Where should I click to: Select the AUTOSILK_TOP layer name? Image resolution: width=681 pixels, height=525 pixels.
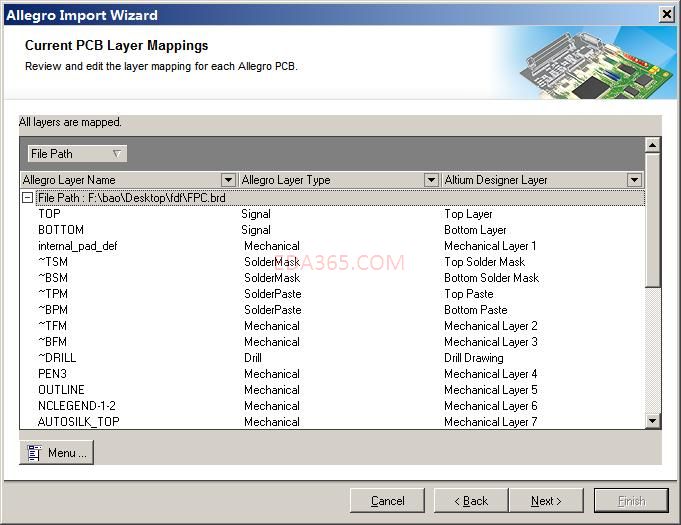79,422
